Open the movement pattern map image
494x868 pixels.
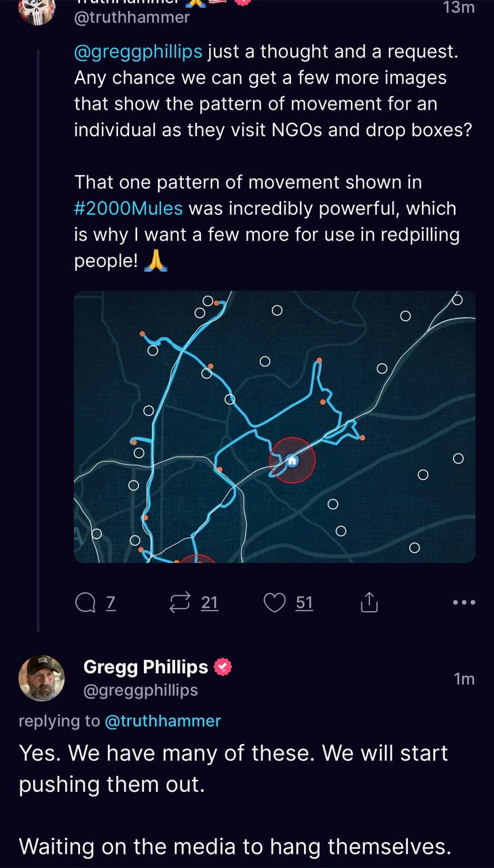274,427
